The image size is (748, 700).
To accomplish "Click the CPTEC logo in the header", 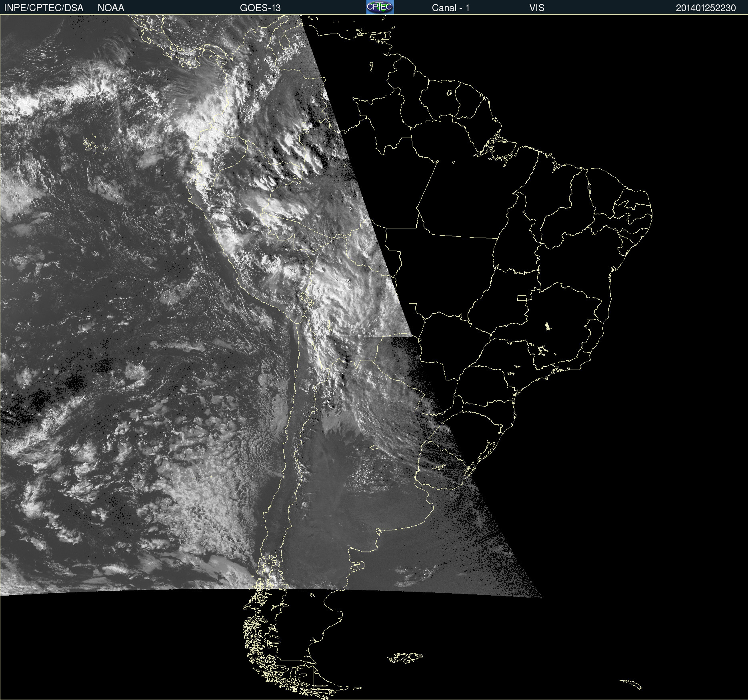I will (x=380, y=7).
